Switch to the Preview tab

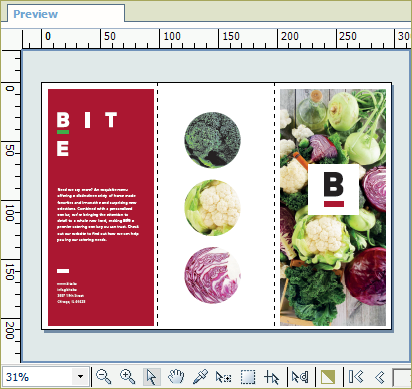35,14
